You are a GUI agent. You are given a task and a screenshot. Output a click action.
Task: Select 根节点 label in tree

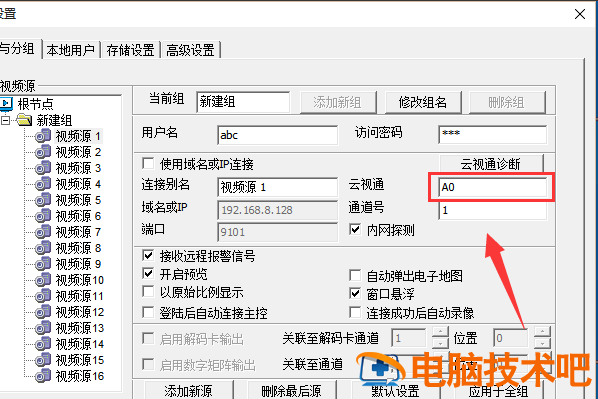pos(35,104)
